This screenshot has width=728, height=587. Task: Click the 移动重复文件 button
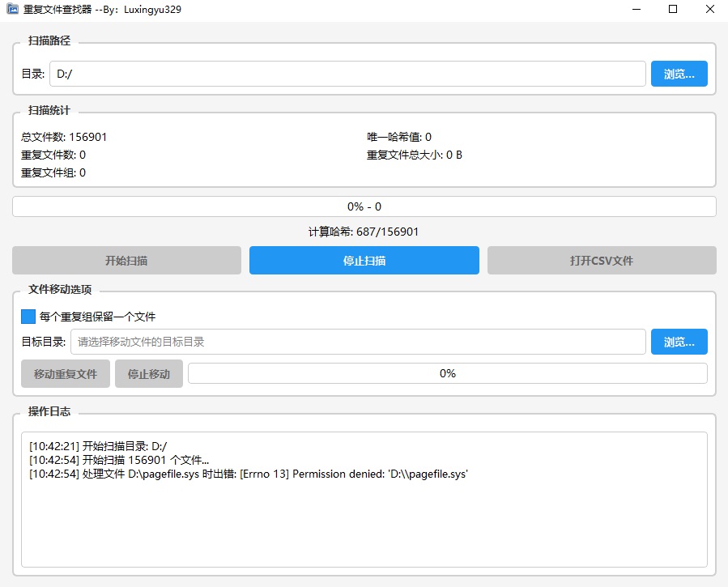pyautogui.click(x=66, y=374)
